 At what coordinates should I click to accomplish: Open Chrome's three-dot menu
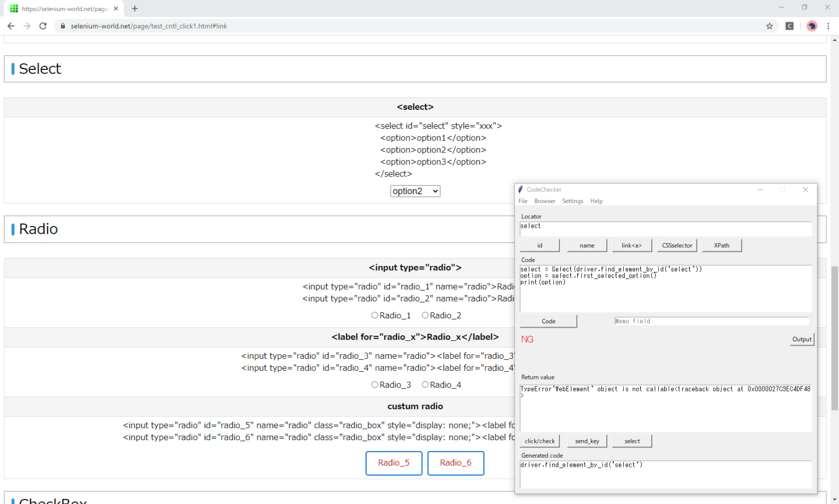[828, 26]
